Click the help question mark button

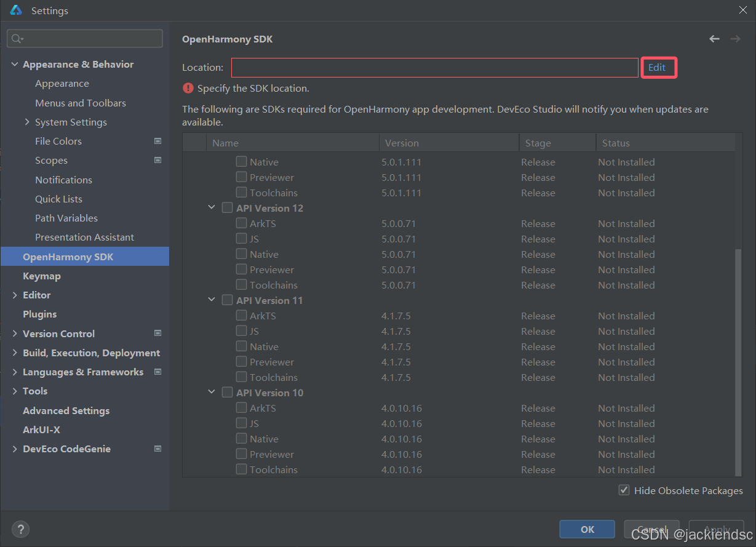click(x=20, y=529)
